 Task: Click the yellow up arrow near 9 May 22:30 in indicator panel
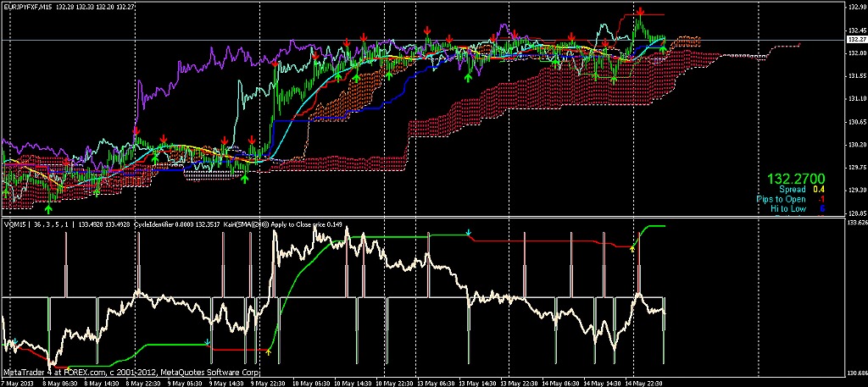coord(269,351)
